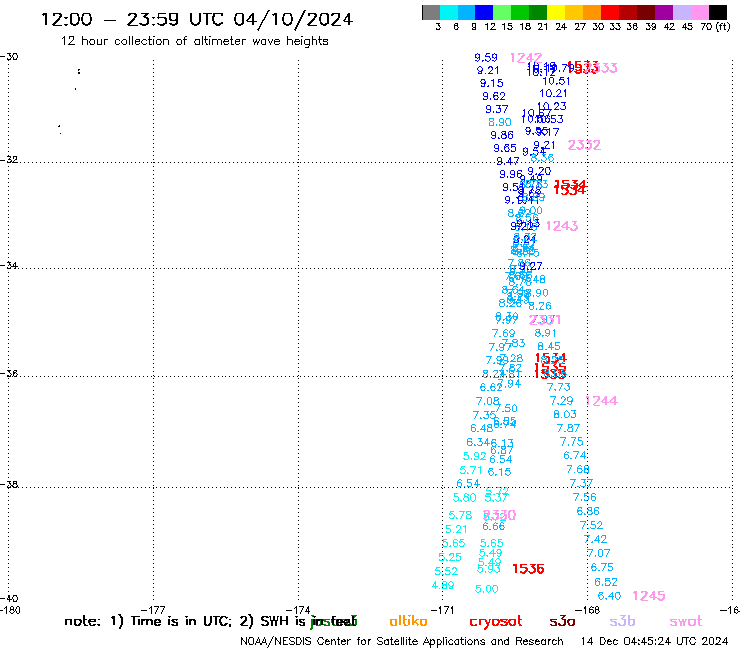740x650 pixels.
Task: Select the 'cryosat' satellite legend label
Action: (496, 621)
